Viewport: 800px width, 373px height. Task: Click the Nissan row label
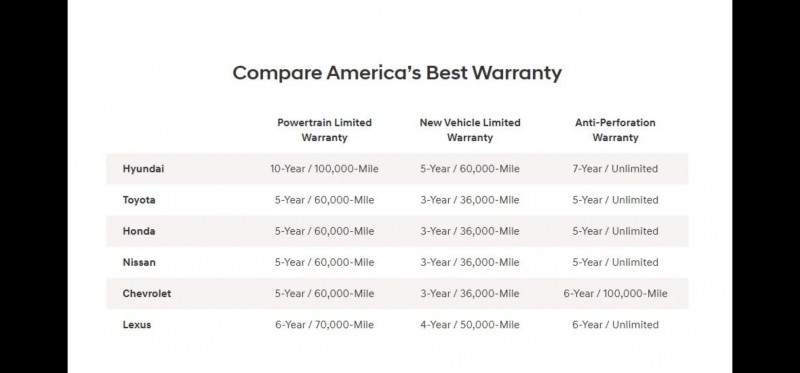(x=139, y=262)
